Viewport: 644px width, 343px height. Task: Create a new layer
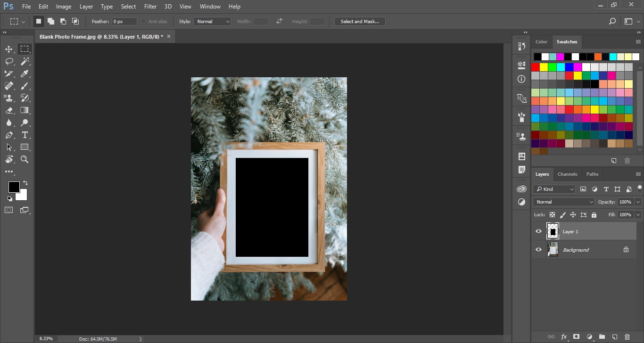pyautogui.click(x=614, y=337)
